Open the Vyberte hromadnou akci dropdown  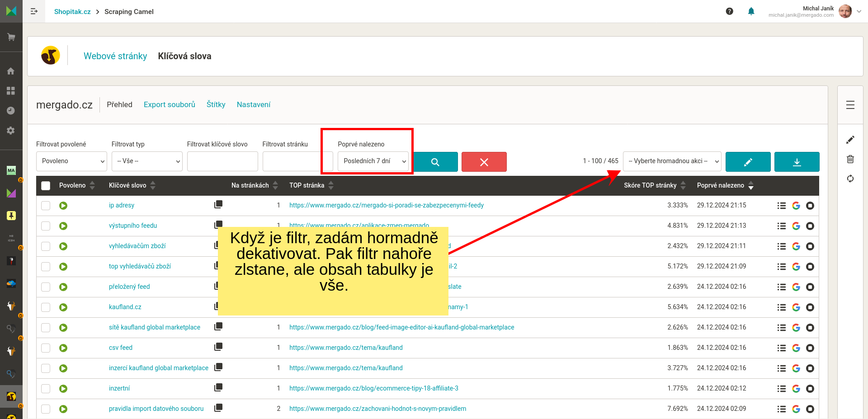pos(672,161)
